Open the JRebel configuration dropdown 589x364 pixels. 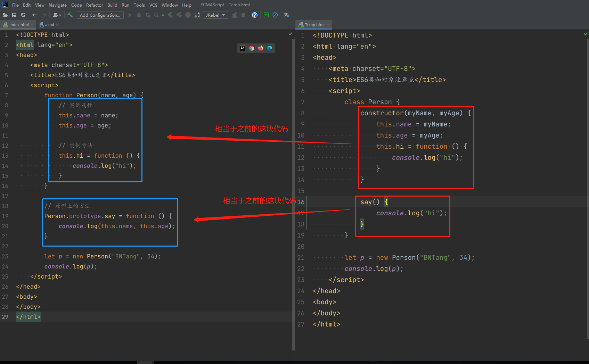215,15
